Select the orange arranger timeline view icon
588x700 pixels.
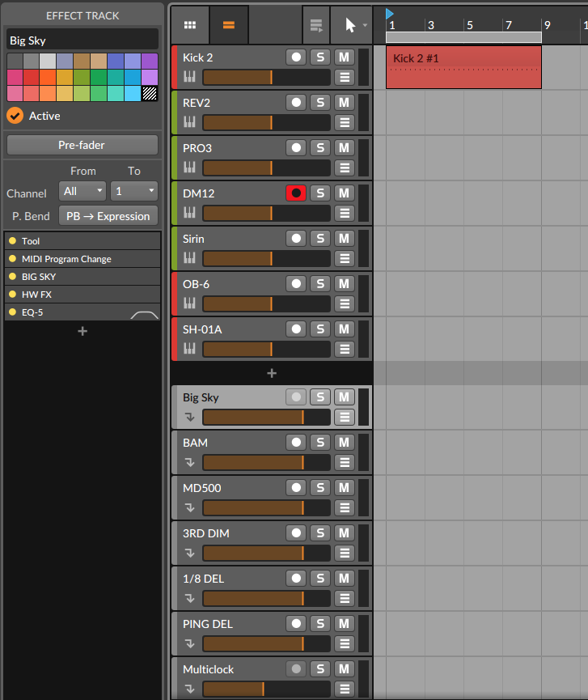click(x=229, y=25)
